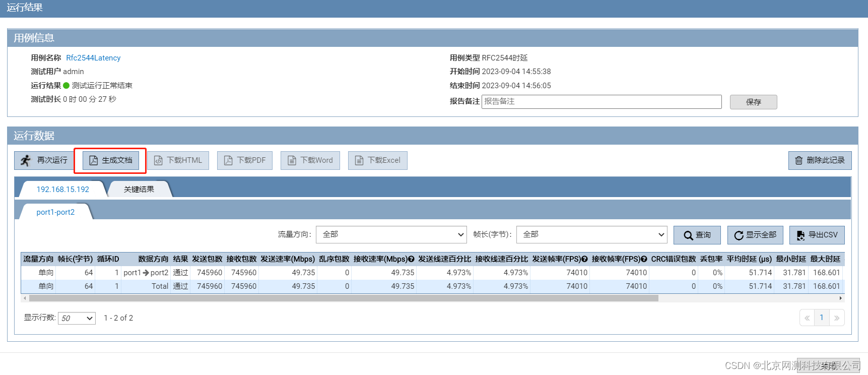Click the 下载Word button

[310, 160]
